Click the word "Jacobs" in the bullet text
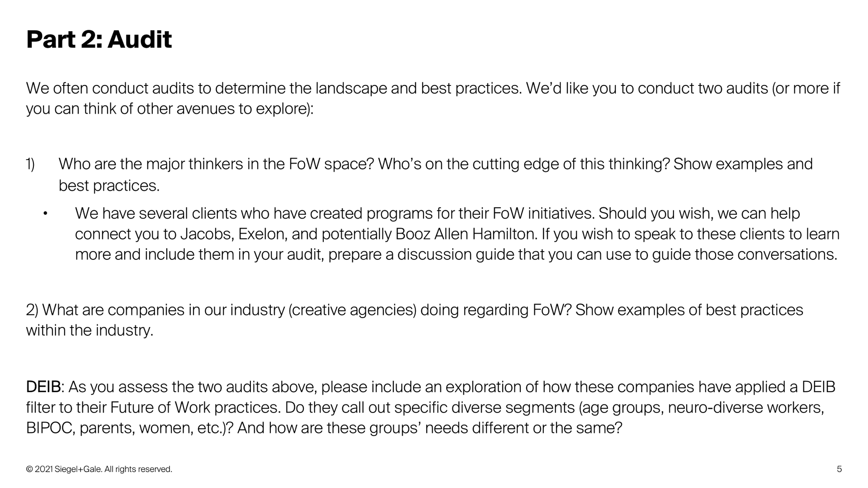The height and width of the screenshot is (488, 868). 207,234
